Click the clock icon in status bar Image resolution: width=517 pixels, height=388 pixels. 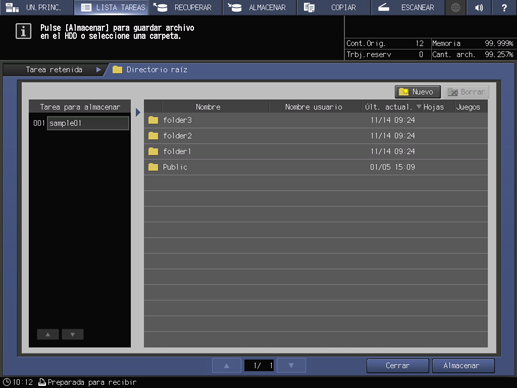(x=6, y=382)
